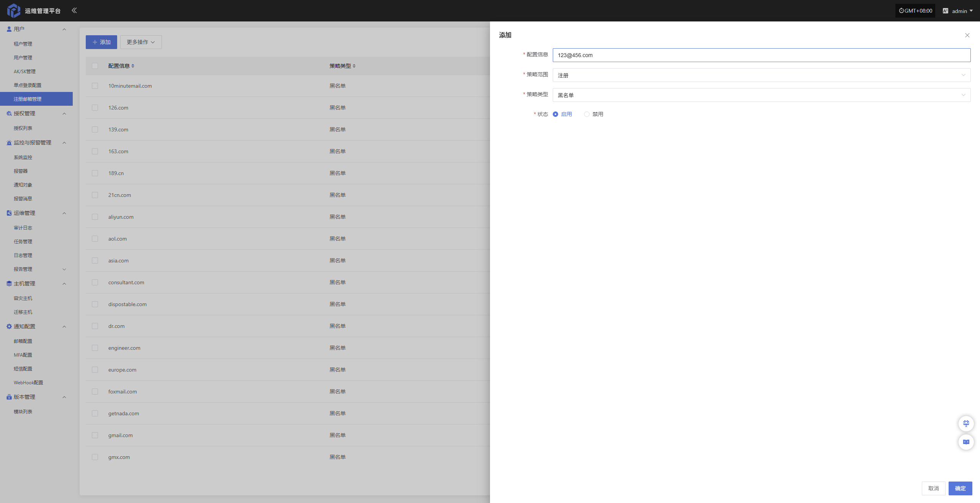
Task: Check the checkbox for 126.com row
Action: (x=95, y=108)
